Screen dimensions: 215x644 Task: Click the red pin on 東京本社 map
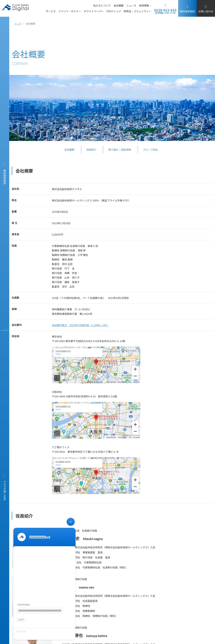[96, 362]
